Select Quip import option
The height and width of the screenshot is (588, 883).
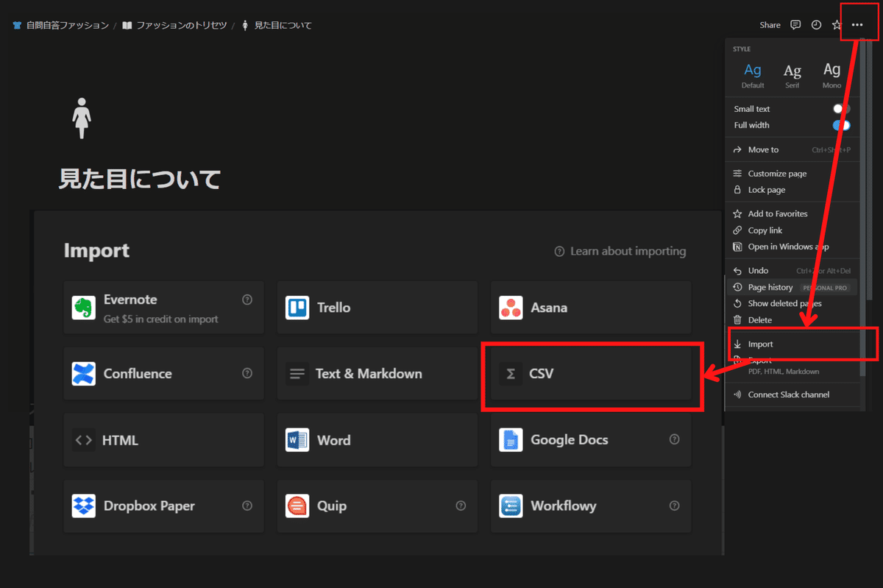point(377,506)
